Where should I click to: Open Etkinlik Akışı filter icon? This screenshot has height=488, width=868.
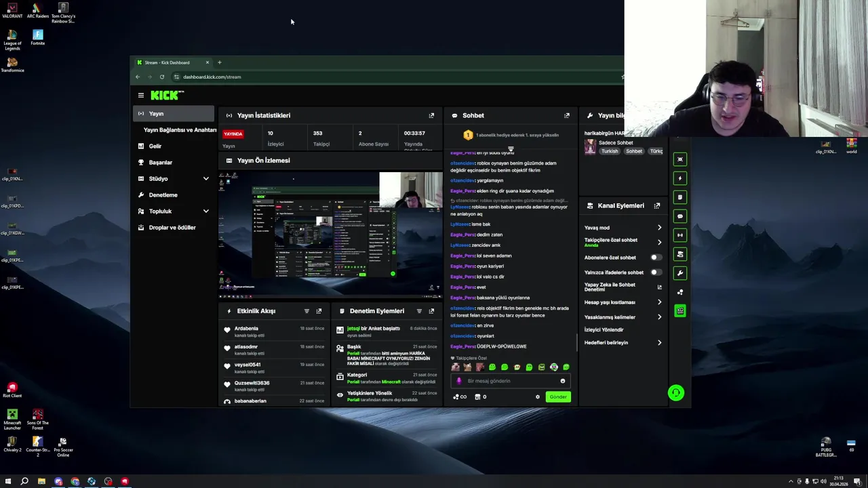pos(307,311)
